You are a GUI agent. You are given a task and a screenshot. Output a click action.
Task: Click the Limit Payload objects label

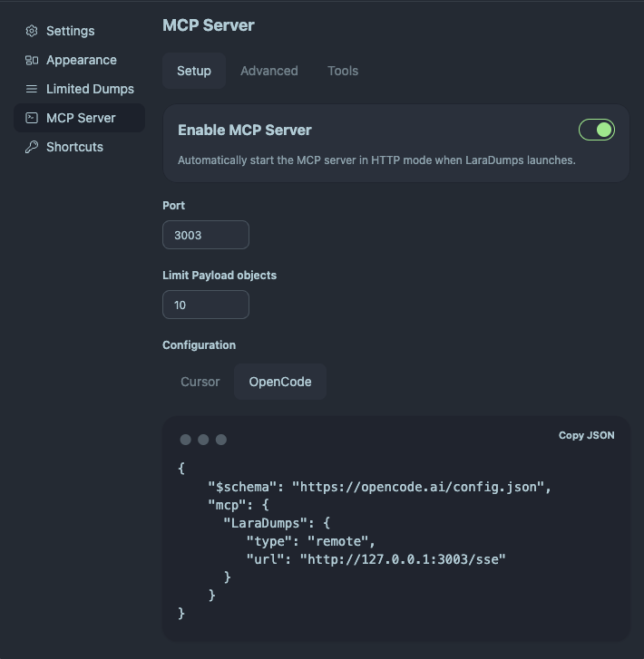coord(220,276)
